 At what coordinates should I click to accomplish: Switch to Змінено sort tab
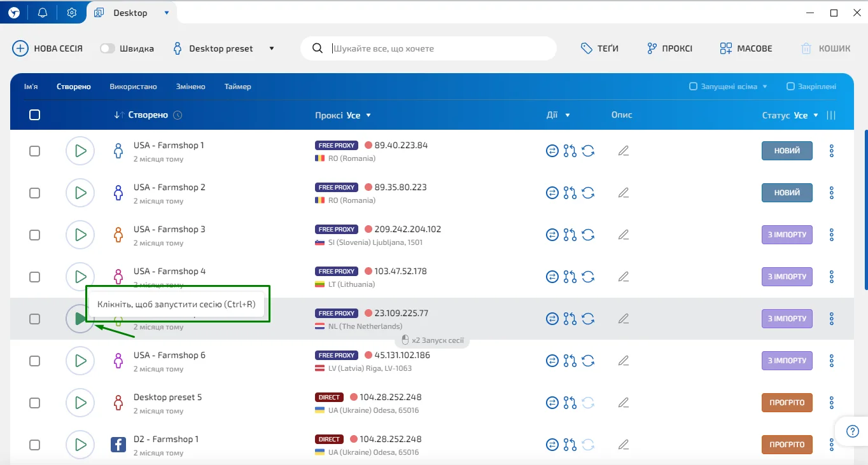click(190, 87)
